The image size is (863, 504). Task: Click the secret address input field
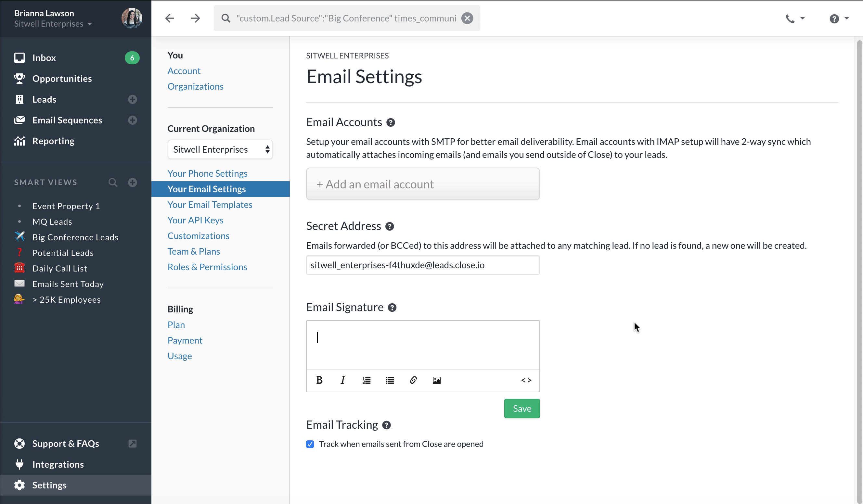pos(423,265)
